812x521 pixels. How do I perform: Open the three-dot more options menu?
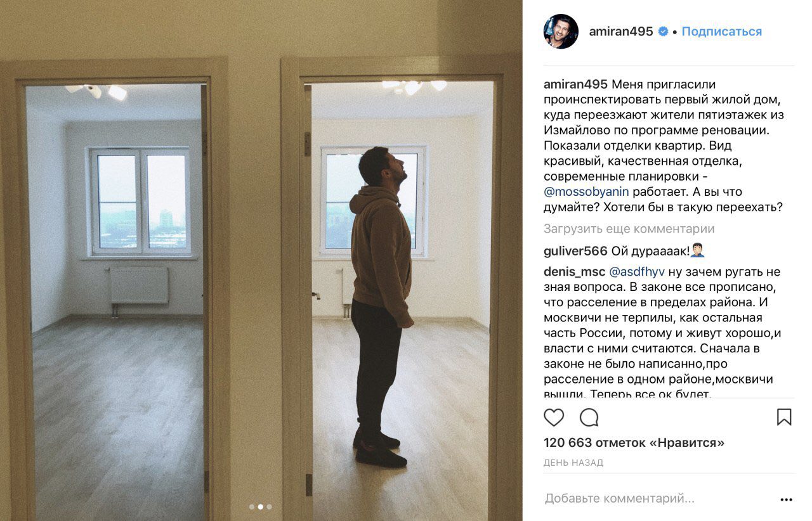point(787,499)
